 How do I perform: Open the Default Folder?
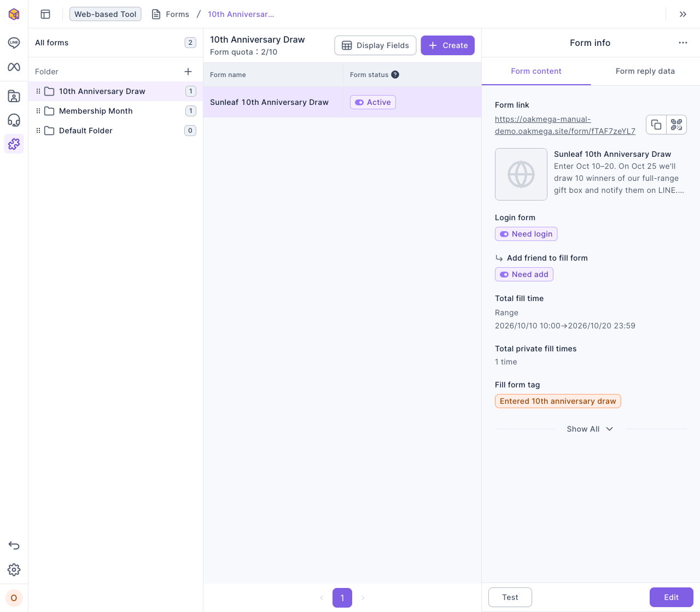coord(115,131)
